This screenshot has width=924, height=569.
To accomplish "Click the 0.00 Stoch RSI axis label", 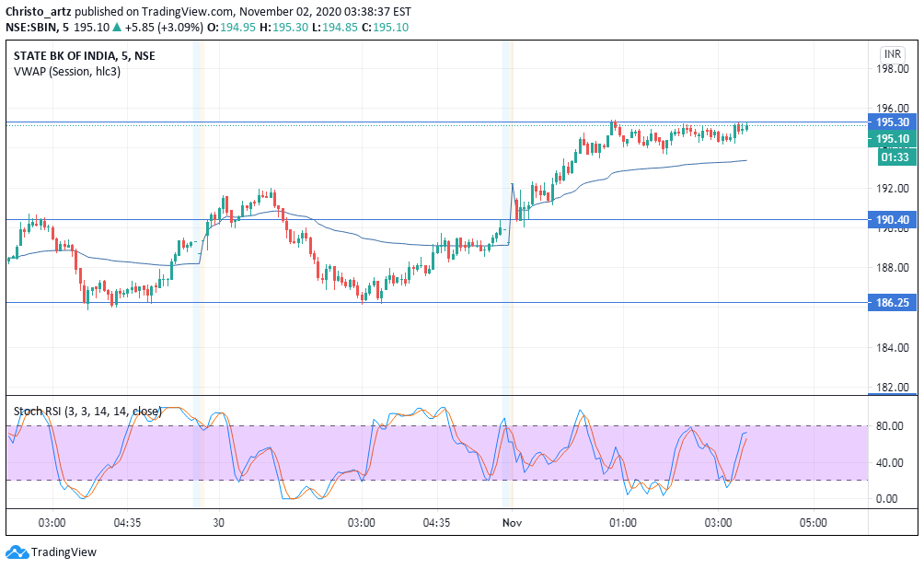I will [x=886, y=499].
